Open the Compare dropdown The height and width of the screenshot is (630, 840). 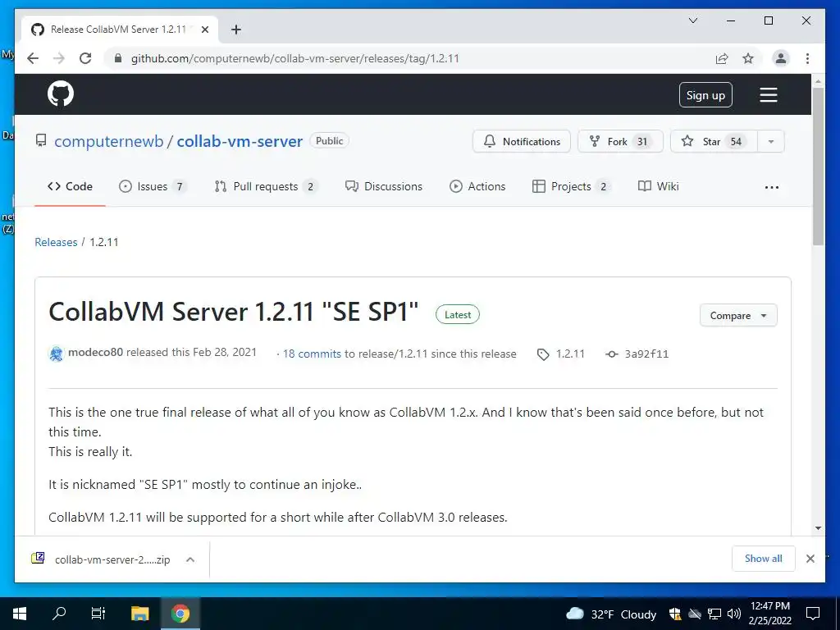click(738, 316)
